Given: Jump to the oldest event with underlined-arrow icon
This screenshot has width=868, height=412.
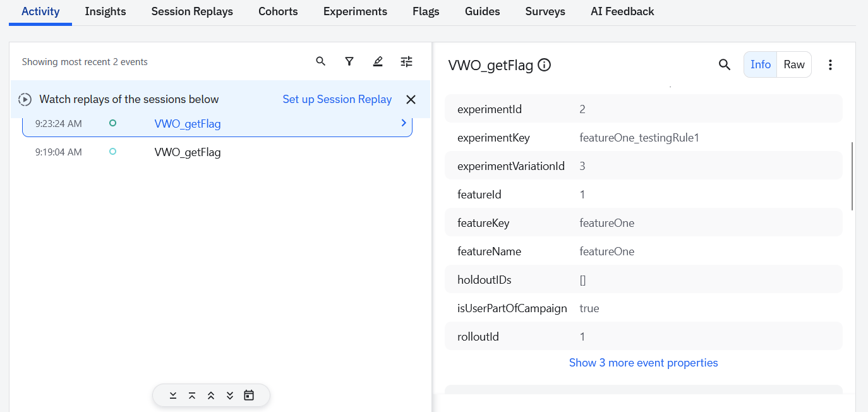Looking at the screenshot, I should click(x=173, y=396).
